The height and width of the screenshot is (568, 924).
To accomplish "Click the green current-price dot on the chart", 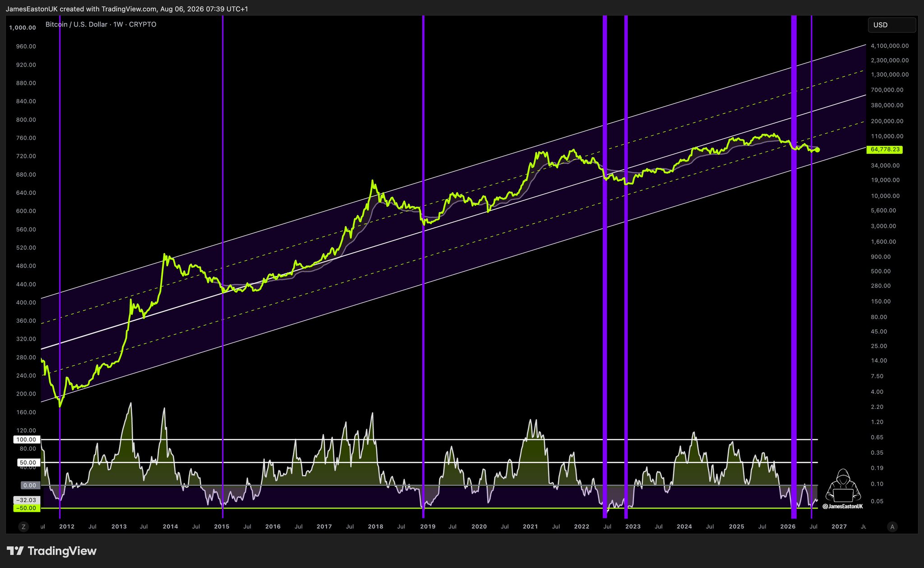I will (818, 150).
